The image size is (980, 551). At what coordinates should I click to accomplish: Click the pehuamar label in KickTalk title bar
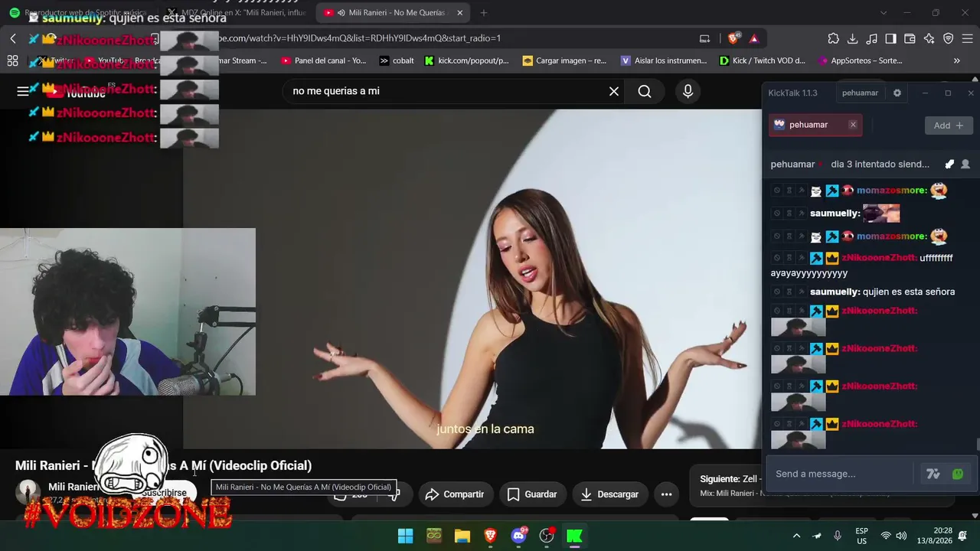860,93
